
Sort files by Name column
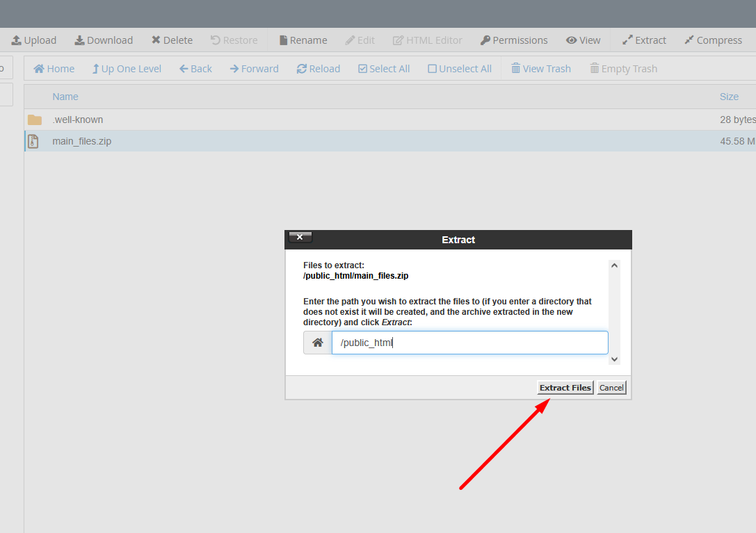coord(65,97)
